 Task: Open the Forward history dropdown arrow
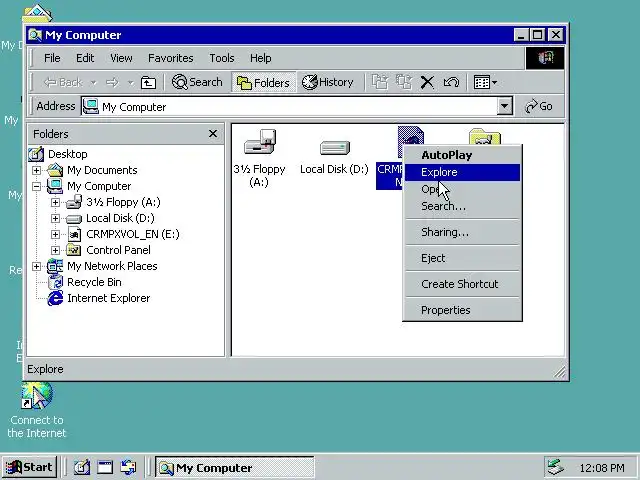tap(131, 83)
